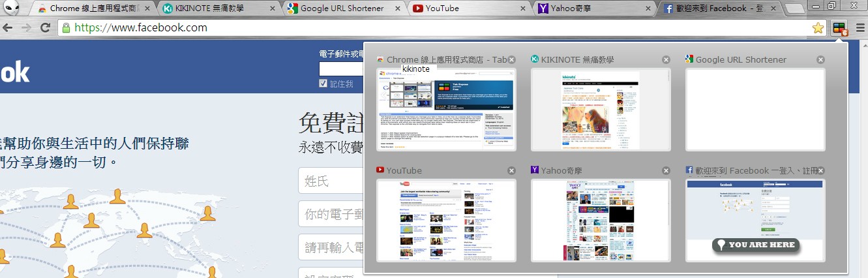This screenshot has height=278, width=868.
Task: Go back with the back arrow
Action: pyautogui.click(x=8, y=27)
